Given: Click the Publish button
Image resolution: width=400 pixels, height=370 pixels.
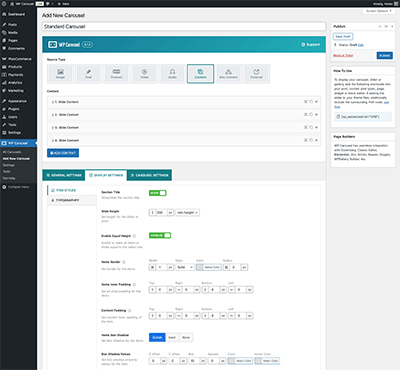Looking at the screenshot, I should pyautogui.click(x=385, y=55).
